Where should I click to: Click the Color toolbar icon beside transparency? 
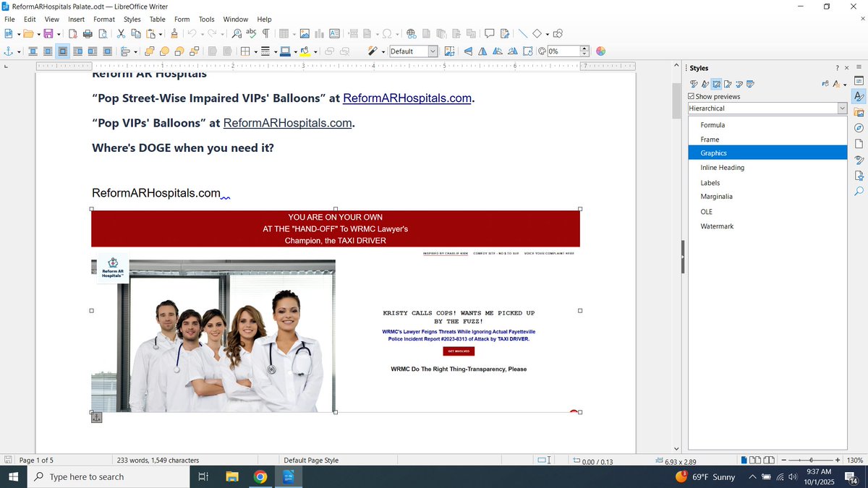[x=600, y=51]
